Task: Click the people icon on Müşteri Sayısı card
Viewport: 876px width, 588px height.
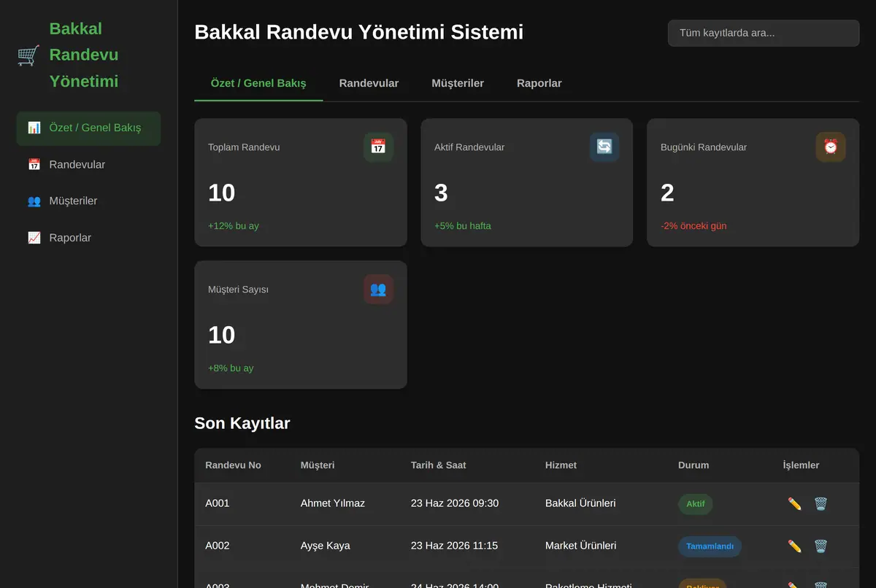Action: pyautogui.click(x=378, y=289)
